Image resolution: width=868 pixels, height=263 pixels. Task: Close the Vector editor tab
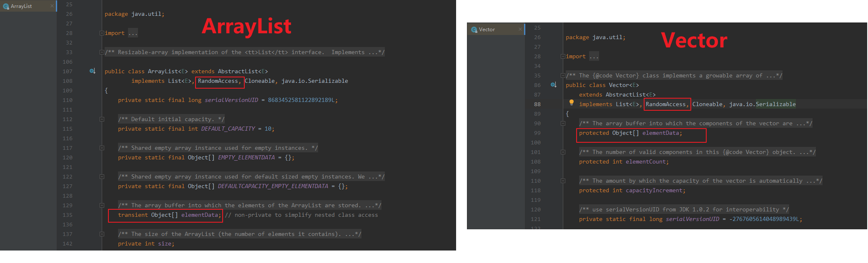click(x=520, y=29)
